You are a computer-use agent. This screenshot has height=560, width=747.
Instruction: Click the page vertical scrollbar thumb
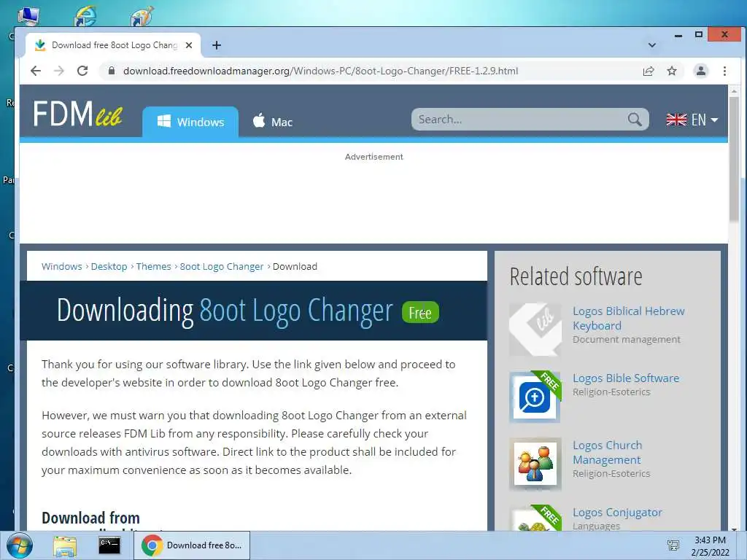tap(734, 160)
